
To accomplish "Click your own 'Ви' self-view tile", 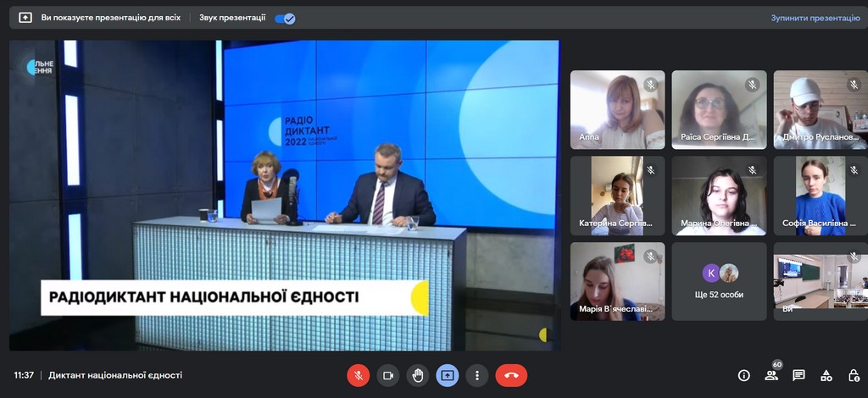I will 820,281.
